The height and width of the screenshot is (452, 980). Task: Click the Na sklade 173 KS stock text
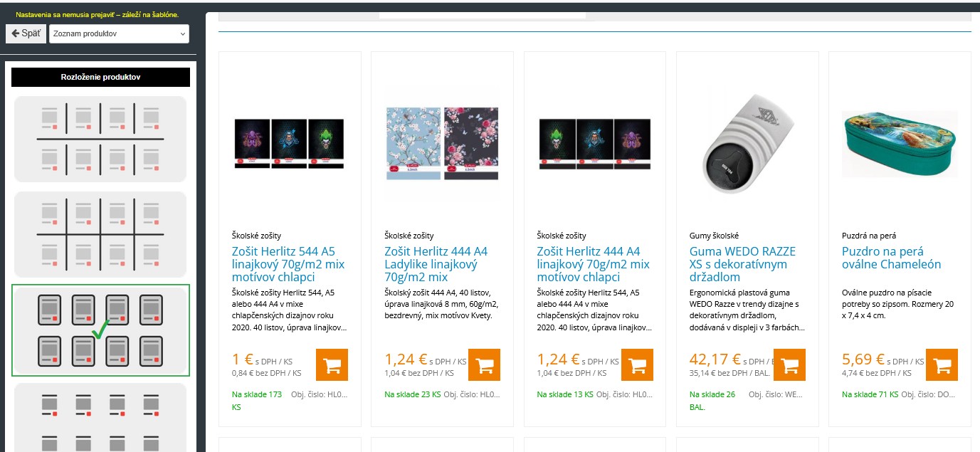click(x=257, y=401)
